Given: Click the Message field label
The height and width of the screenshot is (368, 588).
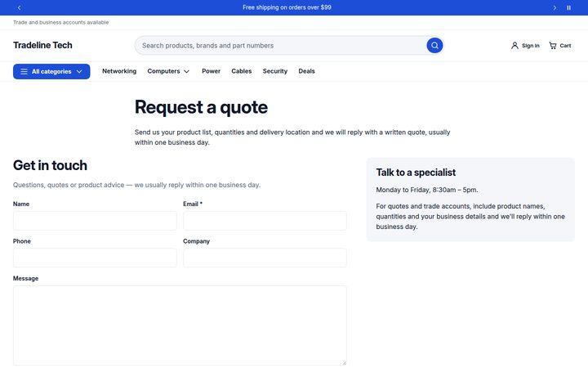Looking at the screenshot, I should click(25, 278).
